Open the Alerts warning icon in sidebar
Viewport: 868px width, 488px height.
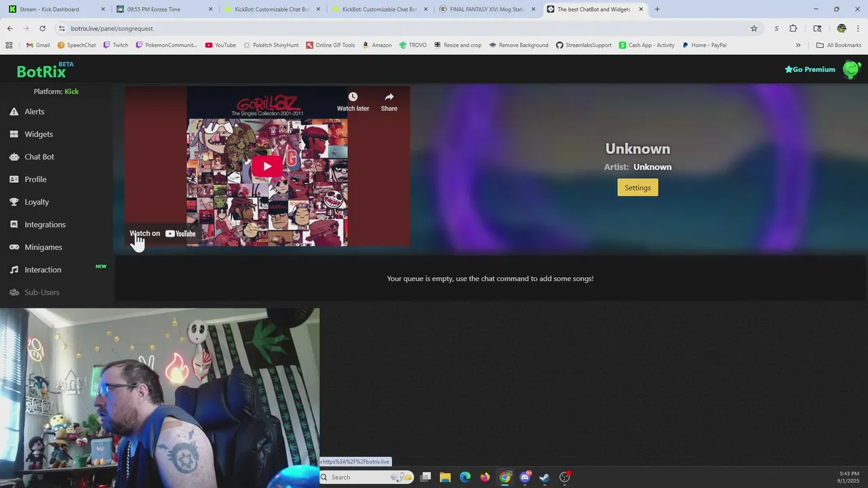(14, 112)
